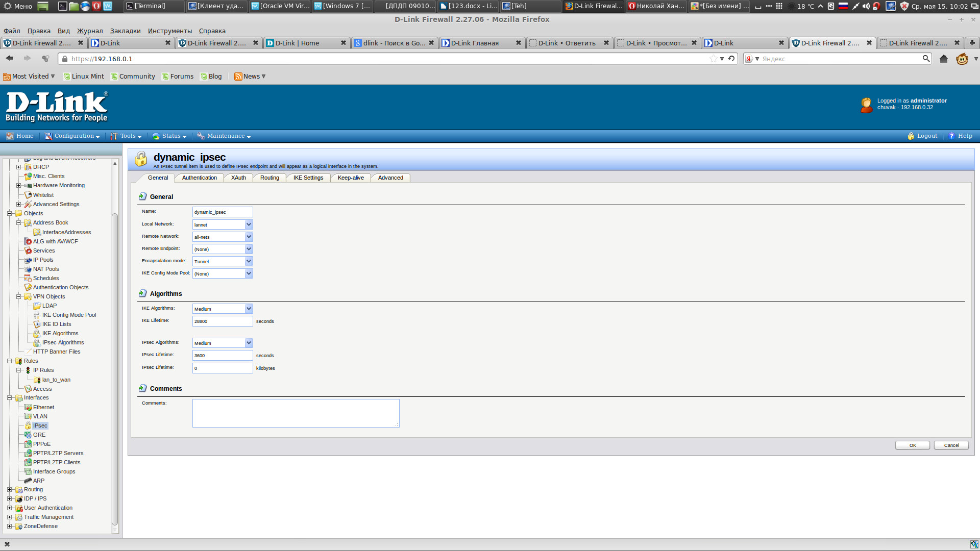The width and height of the screenshot is (980, 551).
Task: Click the Logout lock icon
Action: tap(911, 136)
